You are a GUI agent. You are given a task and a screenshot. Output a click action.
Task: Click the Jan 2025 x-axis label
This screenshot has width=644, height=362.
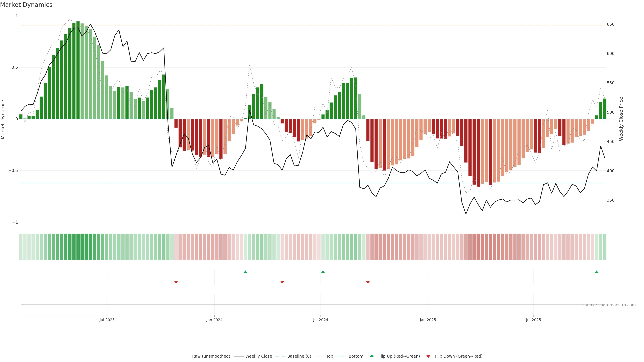428,320
